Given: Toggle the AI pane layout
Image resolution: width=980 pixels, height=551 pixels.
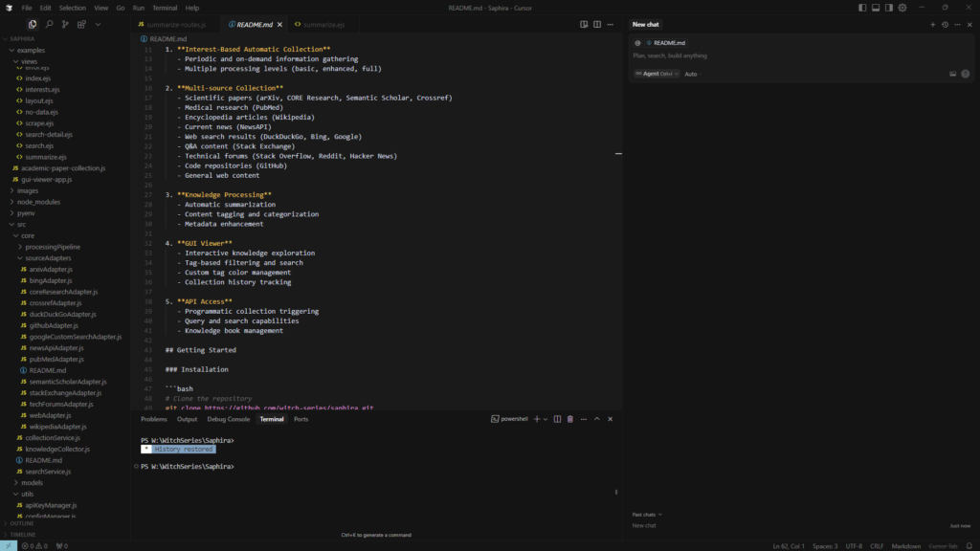Looking at the screenshot, I should pyautogui.click(x=889, y=8).
